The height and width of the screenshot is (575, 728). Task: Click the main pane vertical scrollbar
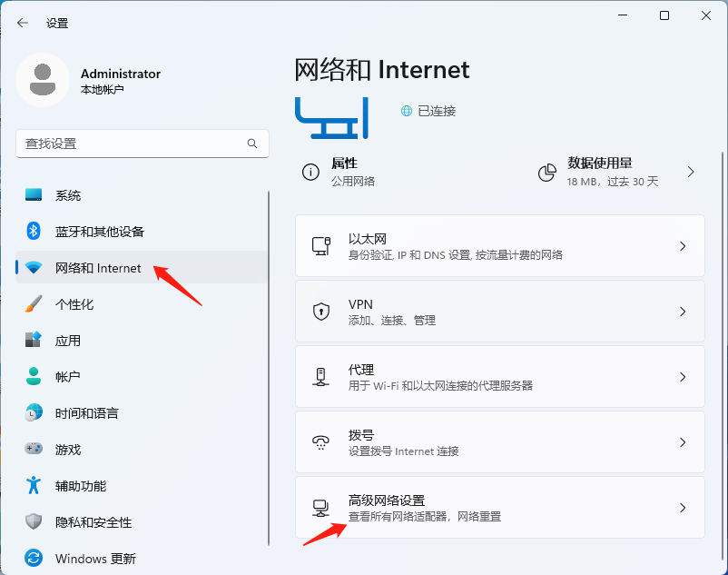(723, 356)
